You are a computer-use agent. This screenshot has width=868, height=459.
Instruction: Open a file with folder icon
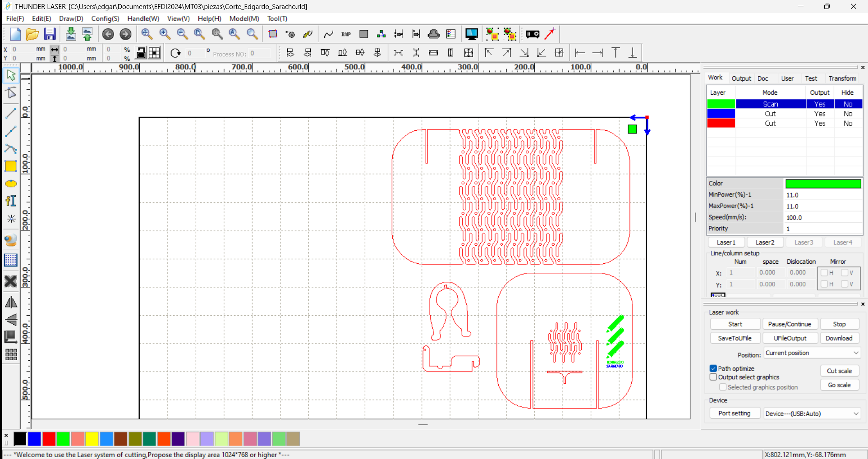click(32, 34)
